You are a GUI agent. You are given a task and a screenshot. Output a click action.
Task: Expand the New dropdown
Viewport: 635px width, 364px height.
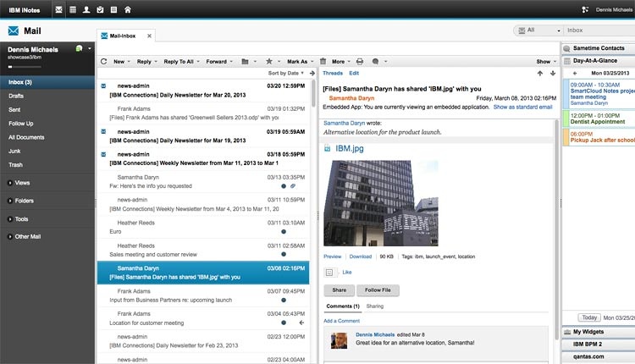pyautogui.click(x=129, y=62)
